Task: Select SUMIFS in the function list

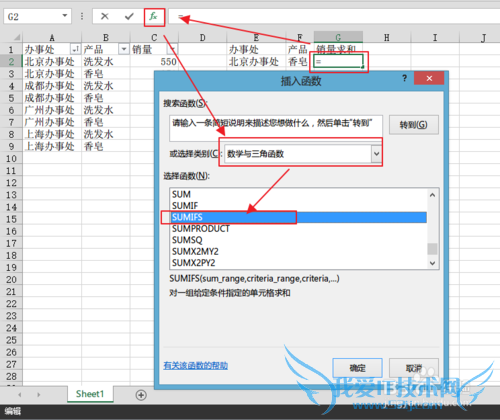Action: 298,217
